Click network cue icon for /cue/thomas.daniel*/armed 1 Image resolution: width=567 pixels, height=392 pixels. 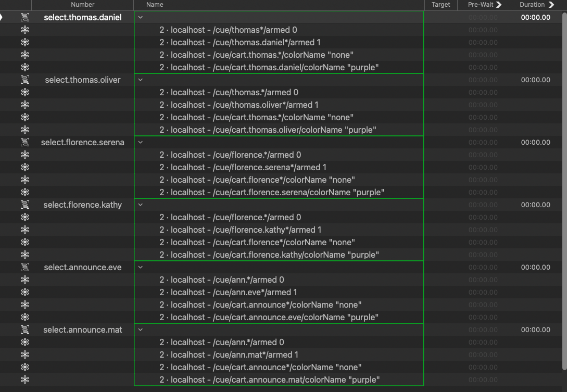(x=24, y=42)
